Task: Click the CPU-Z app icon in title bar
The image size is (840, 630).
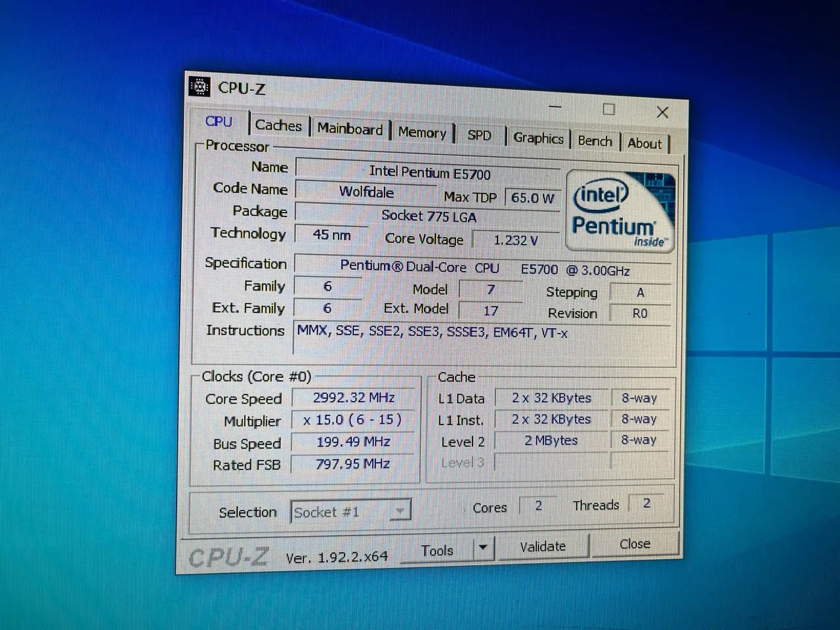Action: (x=199, y=87)
